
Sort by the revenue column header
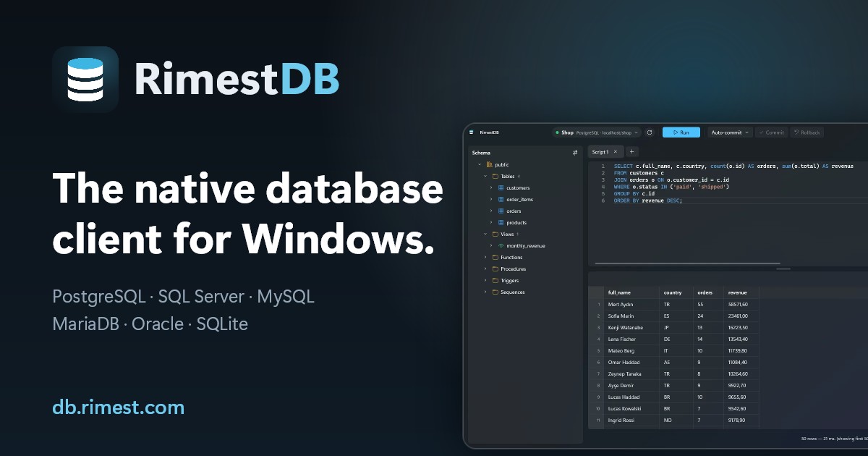coord(741,292)
